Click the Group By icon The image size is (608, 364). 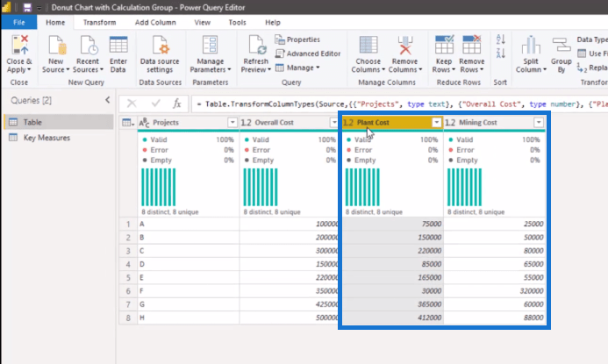[x=562, y=45]
